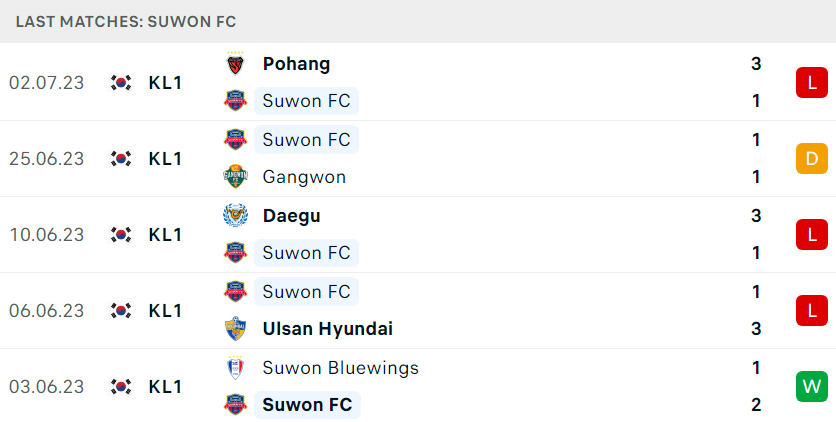Click the orange D draw badge
Image resolution: width=836 pixels, height=422 pixels.
click(x=811, y=159)
